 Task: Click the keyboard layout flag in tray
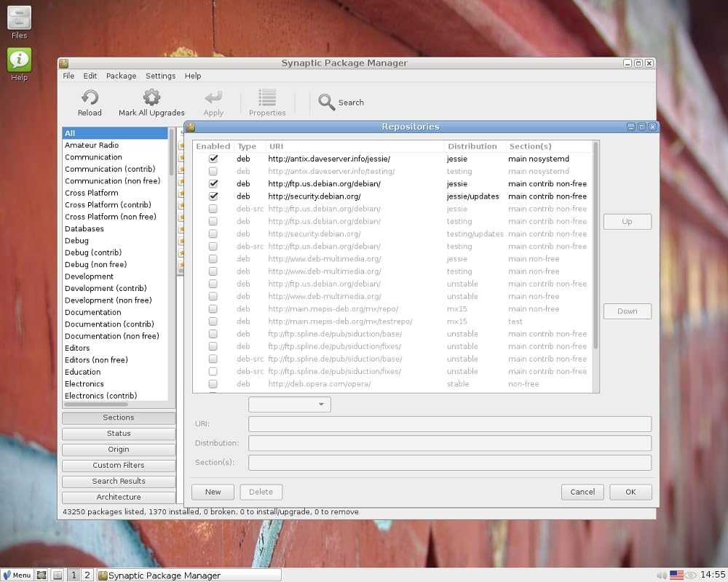(676, 575)
